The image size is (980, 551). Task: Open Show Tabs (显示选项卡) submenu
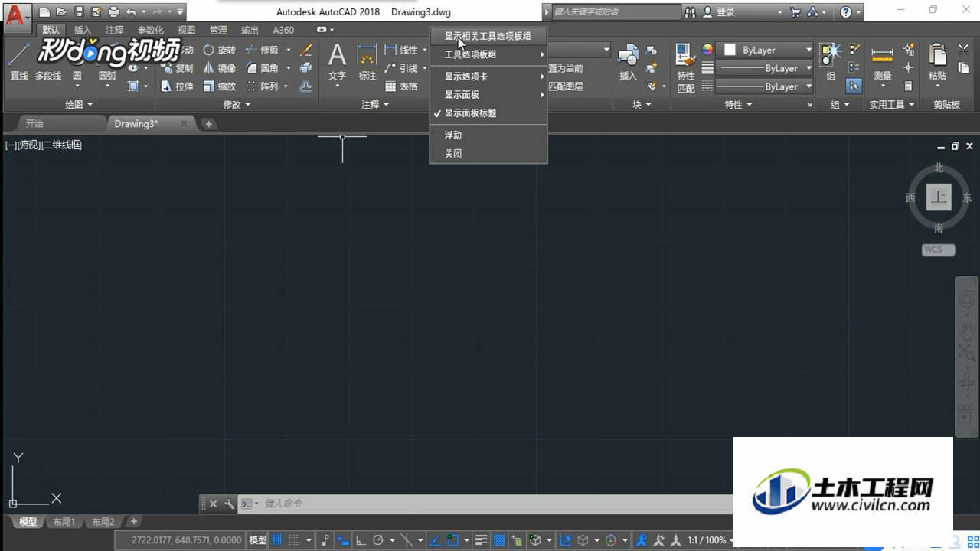point(488,77)
